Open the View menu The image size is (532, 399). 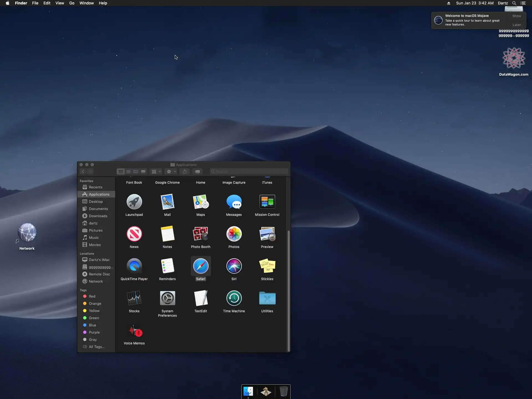click(60, 3)
